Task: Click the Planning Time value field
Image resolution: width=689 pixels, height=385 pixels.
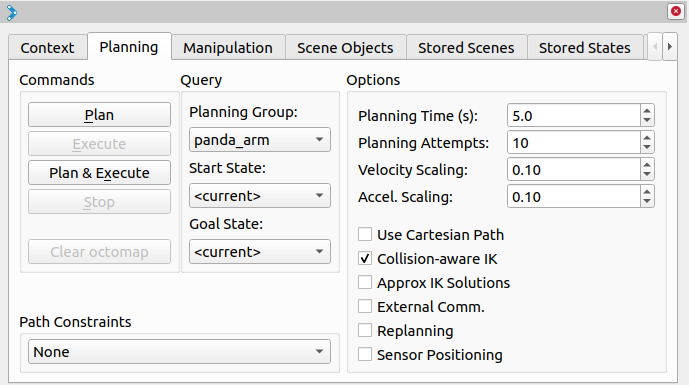Action: click(574, 116)
